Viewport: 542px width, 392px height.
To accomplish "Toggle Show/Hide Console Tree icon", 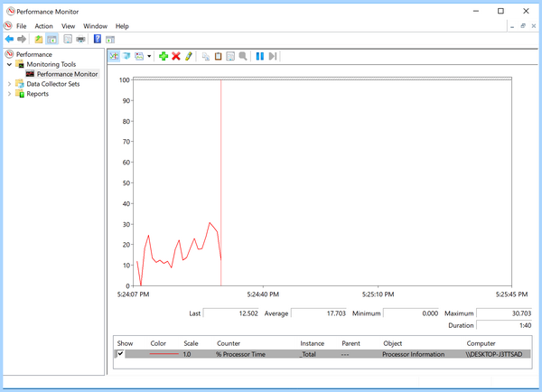I will tap(51, 39).
